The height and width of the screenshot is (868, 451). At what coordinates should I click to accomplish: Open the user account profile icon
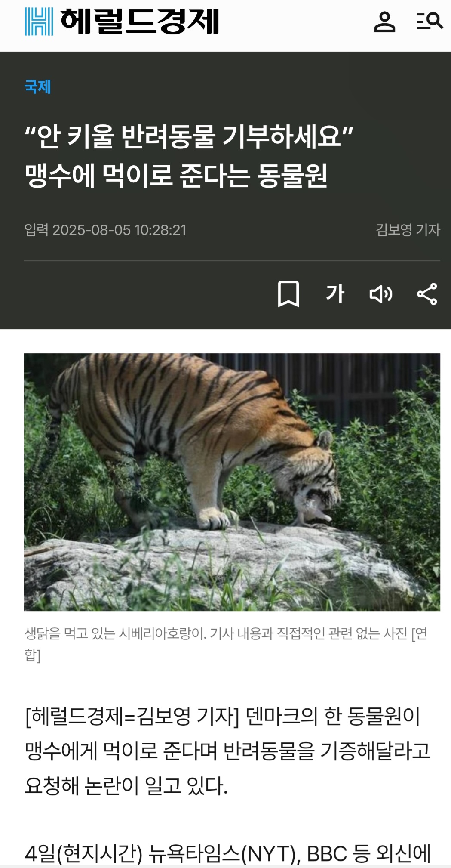pos(384,22)
